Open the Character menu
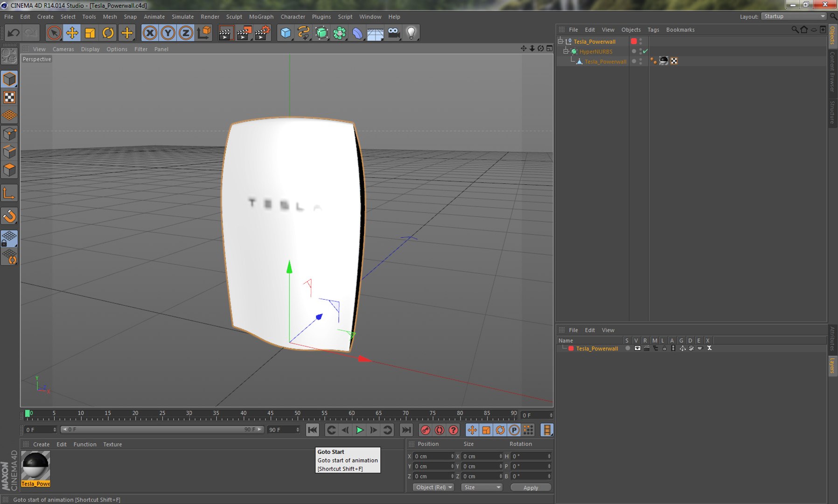The width and height of the screenshot is (838, 504). point(293,17)
